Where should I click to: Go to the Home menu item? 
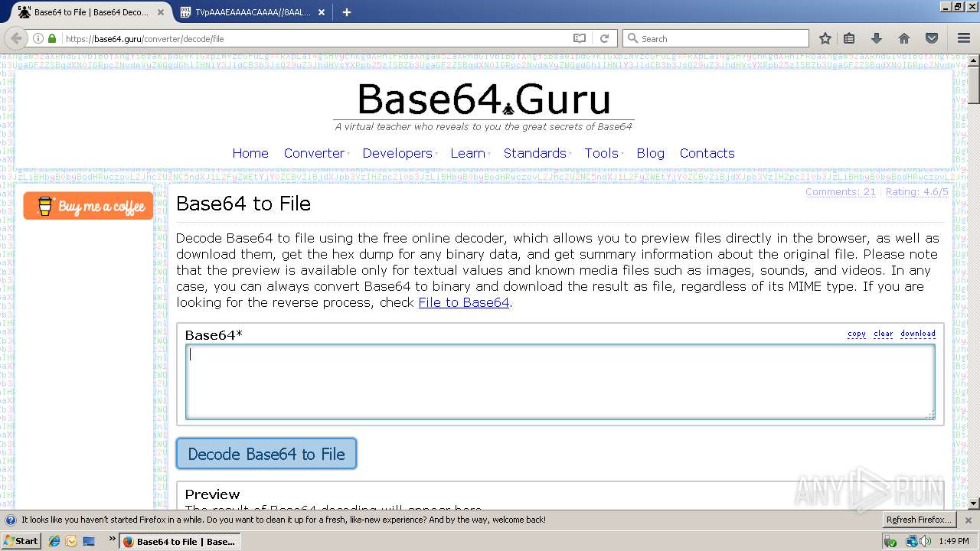[x=250, y=153]
